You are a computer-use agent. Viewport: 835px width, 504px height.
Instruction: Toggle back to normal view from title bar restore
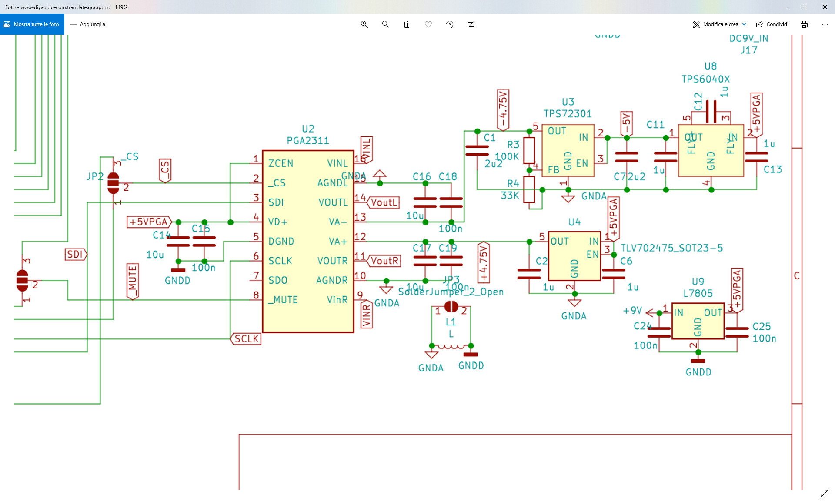click(x=805, y=7)
